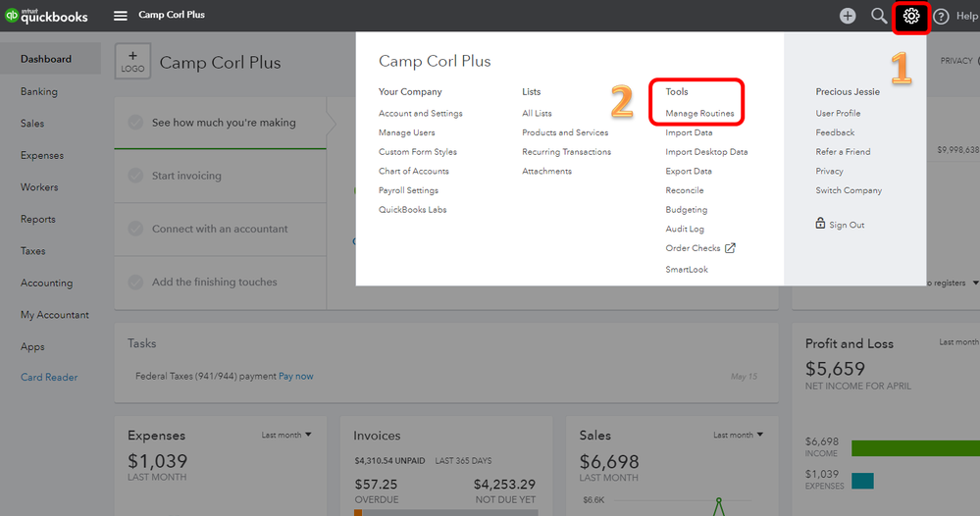Image resolution: width=980 pixels, height=516 pixels.
Task: Open Expenses Last month dropdown
Action: point(286,435)
